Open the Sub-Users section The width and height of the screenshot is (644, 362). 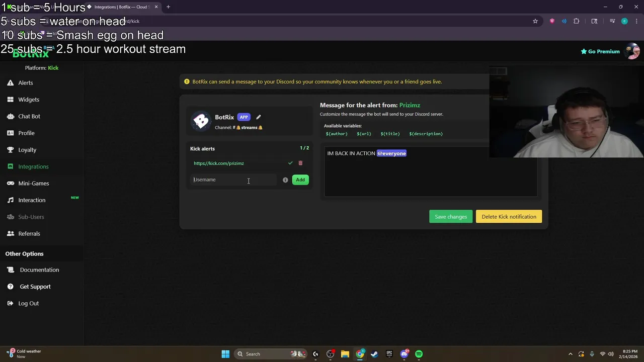31,217
